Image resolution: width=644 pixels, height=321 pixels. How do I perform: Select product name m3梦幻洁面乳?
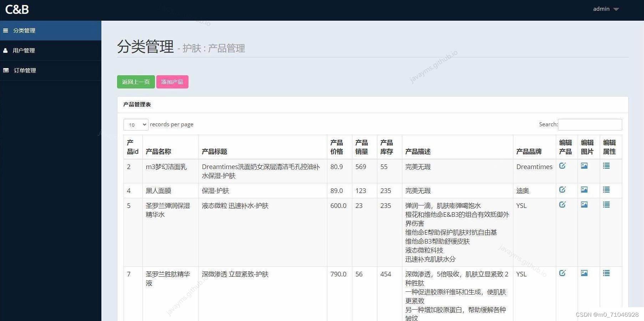click(166, 167)
